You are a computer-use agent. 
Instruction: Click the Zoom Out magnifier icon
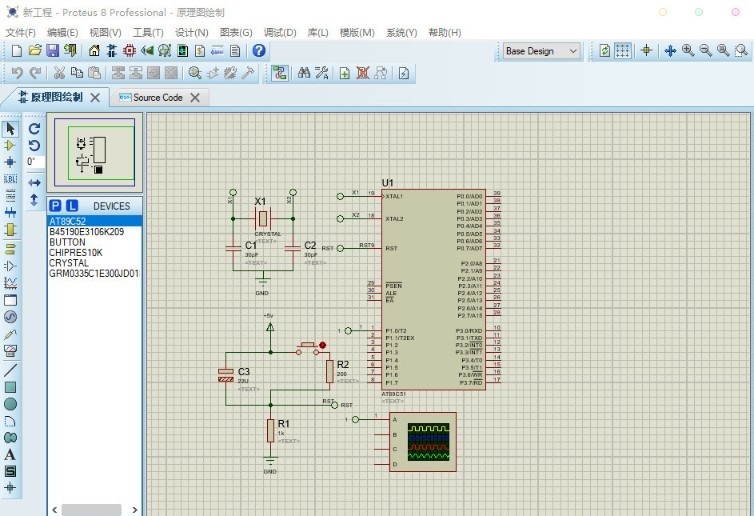click(x=705, y=50)
